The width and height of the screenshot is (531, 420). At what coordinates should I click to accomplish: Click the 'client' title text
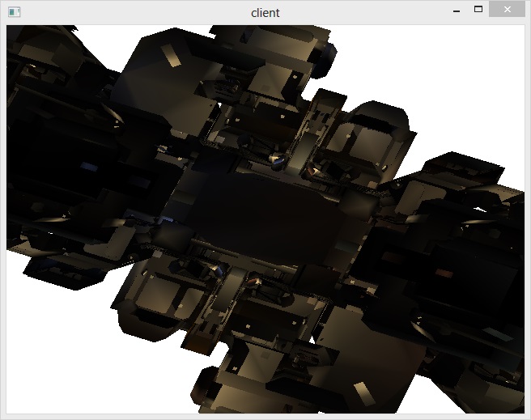pyautogui.click(x=265, y=13)
